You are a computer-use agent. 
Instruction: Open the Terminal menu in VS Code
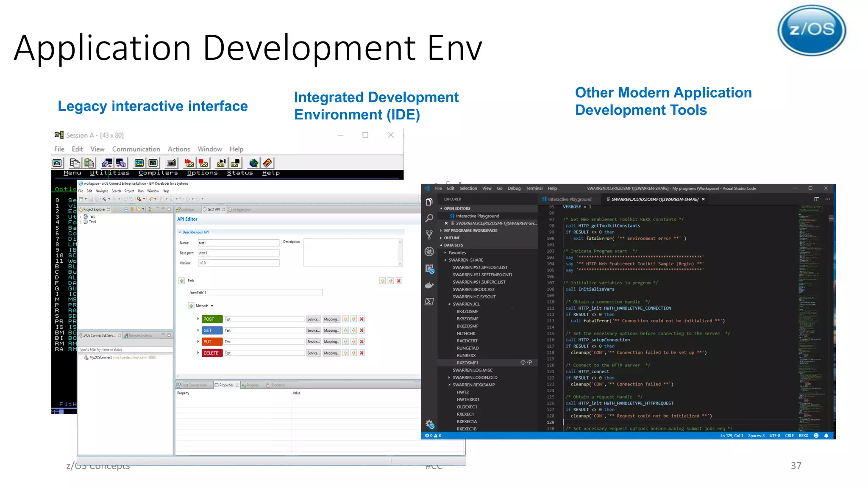click(534, 189)
